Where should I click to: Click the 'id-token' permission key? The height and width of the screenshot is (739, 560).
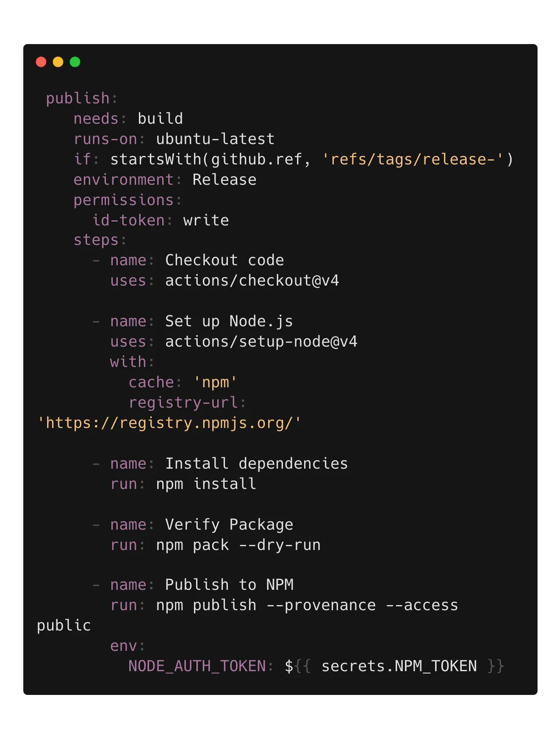(x=129, y=220)
